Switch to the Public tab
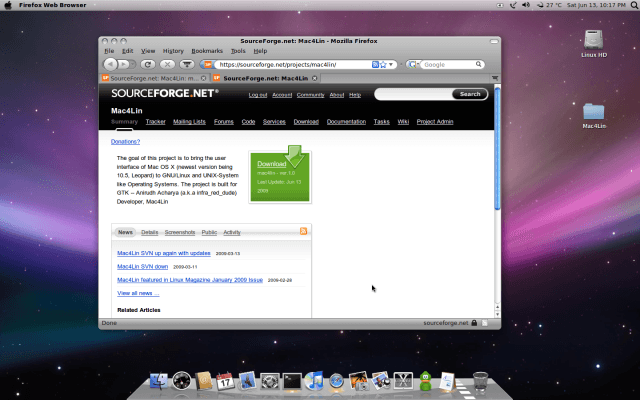The width and height of the screenshot is (640, 400). (x=209, y=232)
